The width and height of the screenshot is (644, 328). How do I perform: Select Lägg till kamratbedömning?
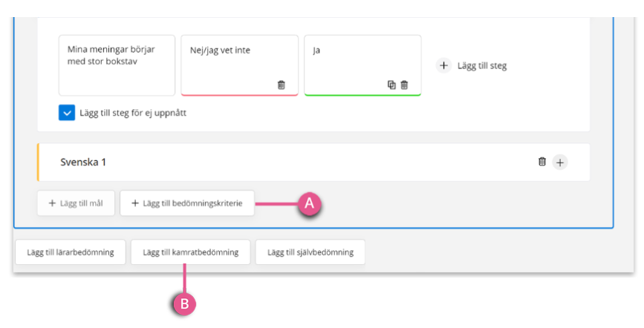point(191,252)
